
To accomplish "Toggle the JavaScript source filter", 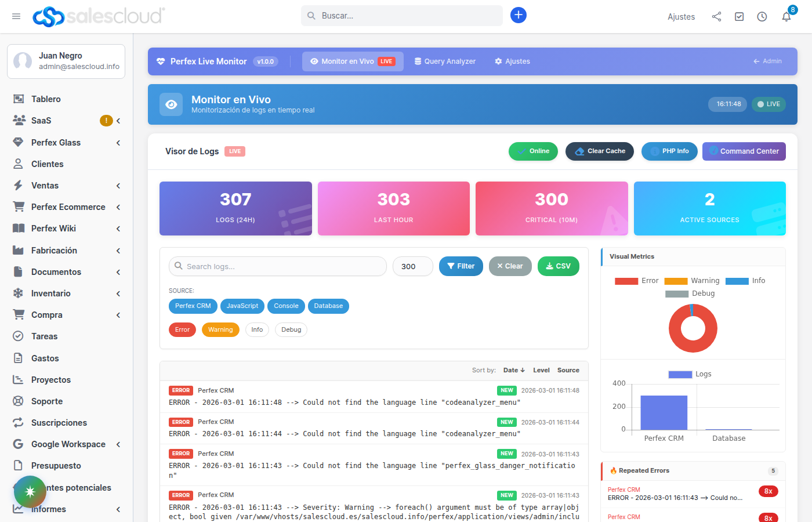I will (242, 306).
